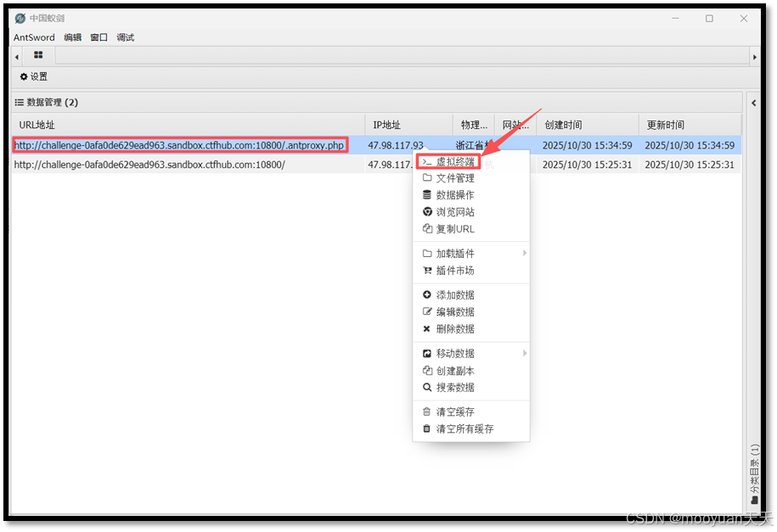Open the 调试 menu
This screenshot has width=777, height=532.
pyautogui.click(x=126, y=37)
